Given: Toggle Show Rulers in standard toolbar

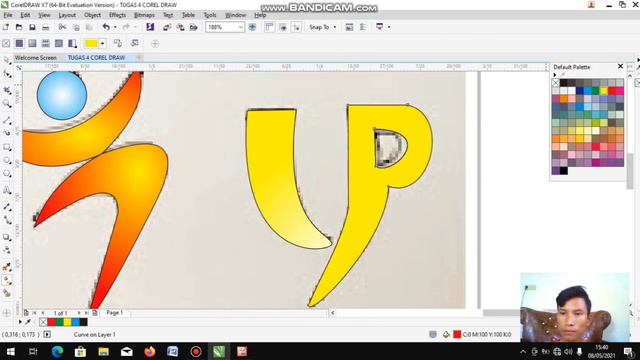Looking at the screenshot, I should [x=269, y=27].
